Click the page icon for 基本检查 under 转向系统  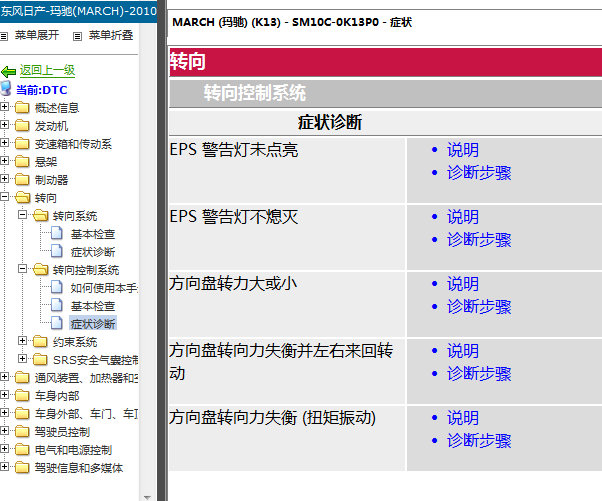tap(57, 233)
